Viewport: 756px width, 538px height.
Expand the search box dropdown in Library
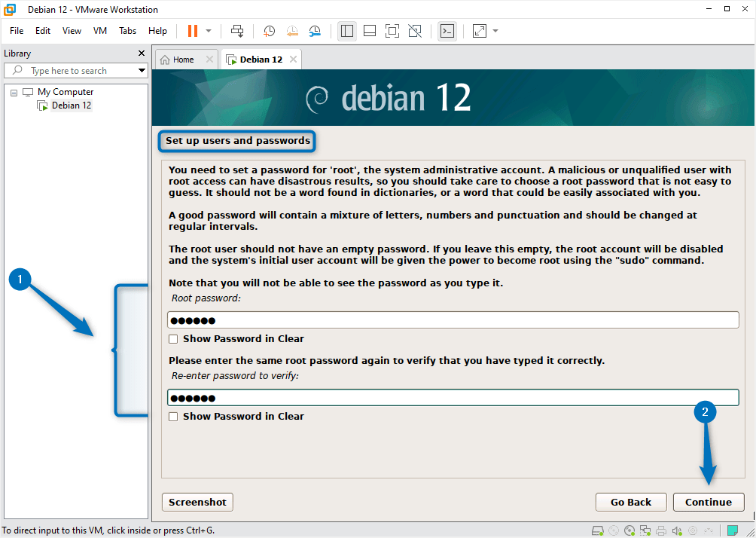pyautogui.click(x=142, y=70)
